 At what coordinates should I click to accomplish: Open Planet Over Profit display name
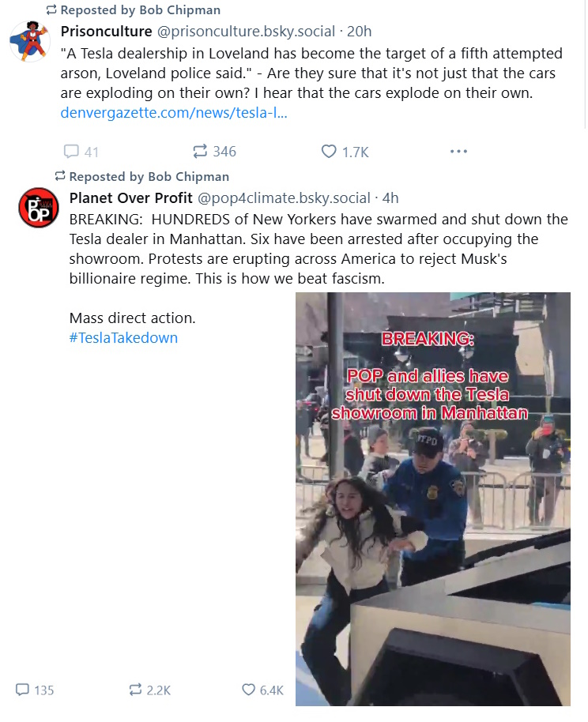point(130,198)
